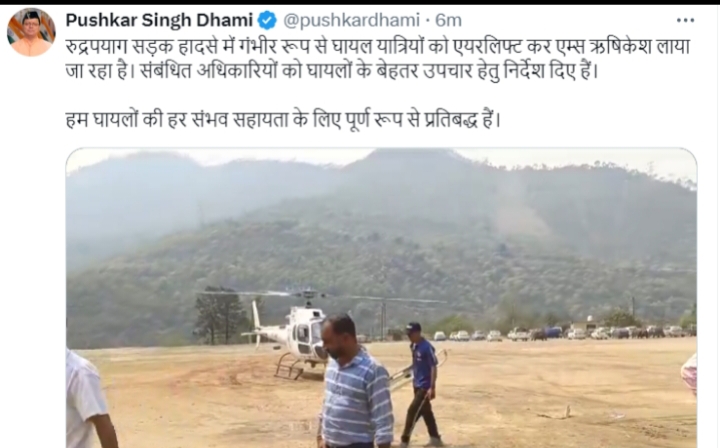The height and width of the screenshot is (448, 720).
Task: Click the word रुद्रप्रयाग in the tweet
Action: tap(96, 47)
